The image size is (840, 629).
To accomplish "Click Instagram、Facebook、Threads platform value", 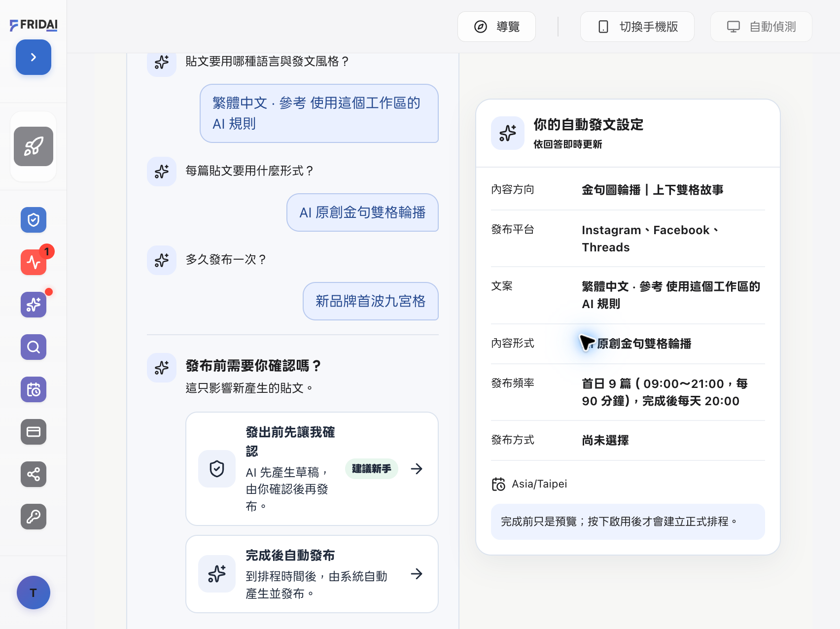I will click(x=651, y=239).
